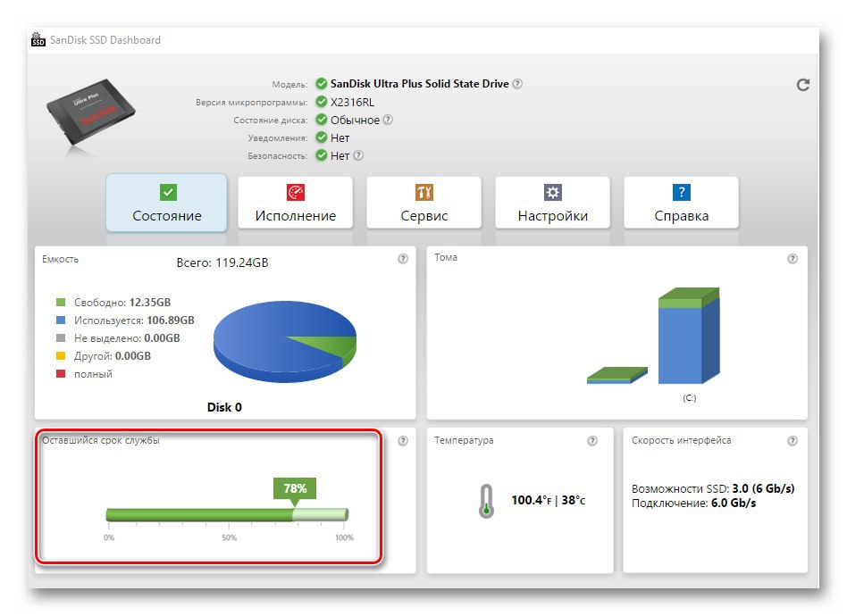Click help icon beside Обычное disk status
Viewport: 847px width, 616px height.
(x=388, y=120)
